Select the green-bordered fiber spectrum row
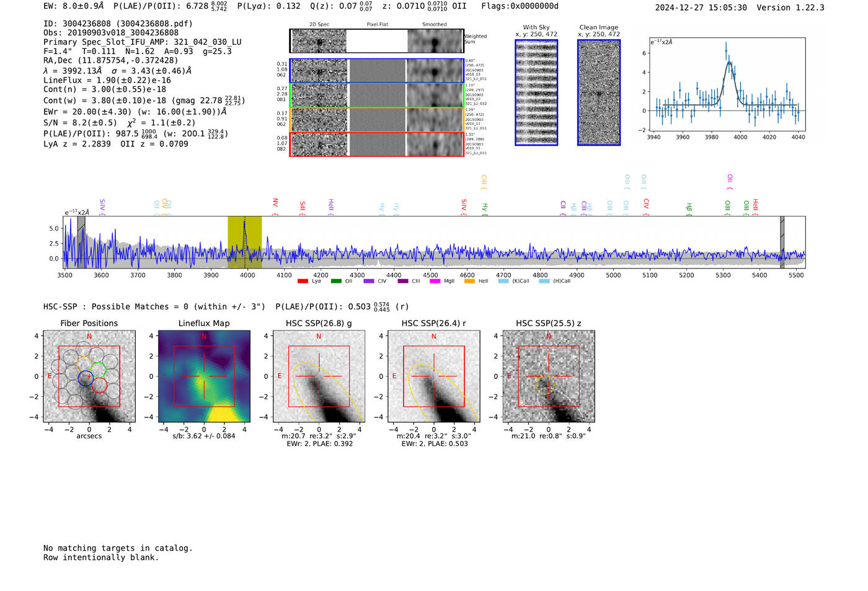This screenshot has width=868, height=591. tap(377, 96)
